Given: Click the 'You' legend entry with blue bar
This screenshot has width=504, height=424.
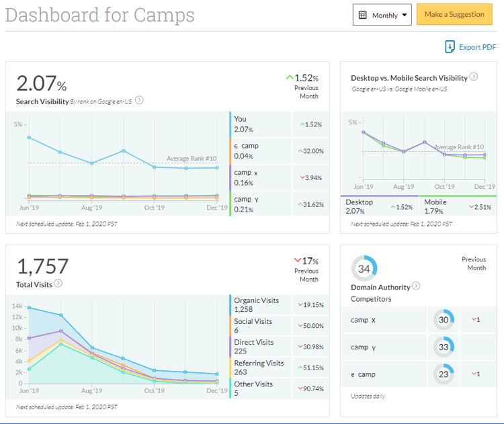Looking at the screenshot, I should (247, 124).
